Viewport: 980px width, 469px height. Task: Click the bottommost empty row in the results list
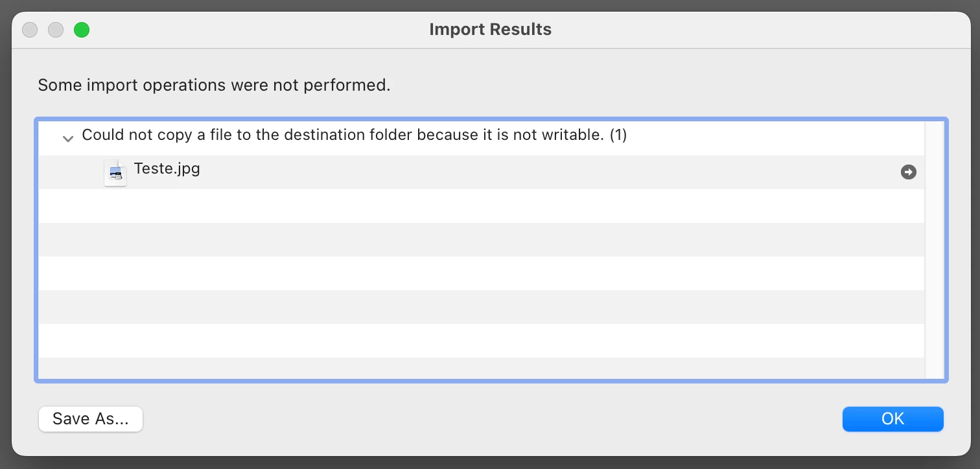point(482,368)
